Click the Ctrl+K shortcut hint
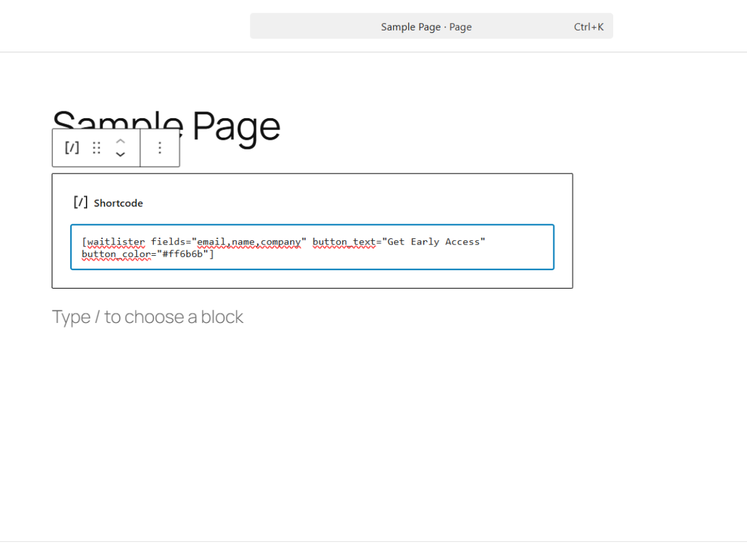The height and width of the screenshot is (560, 747). tap(588, 27)
